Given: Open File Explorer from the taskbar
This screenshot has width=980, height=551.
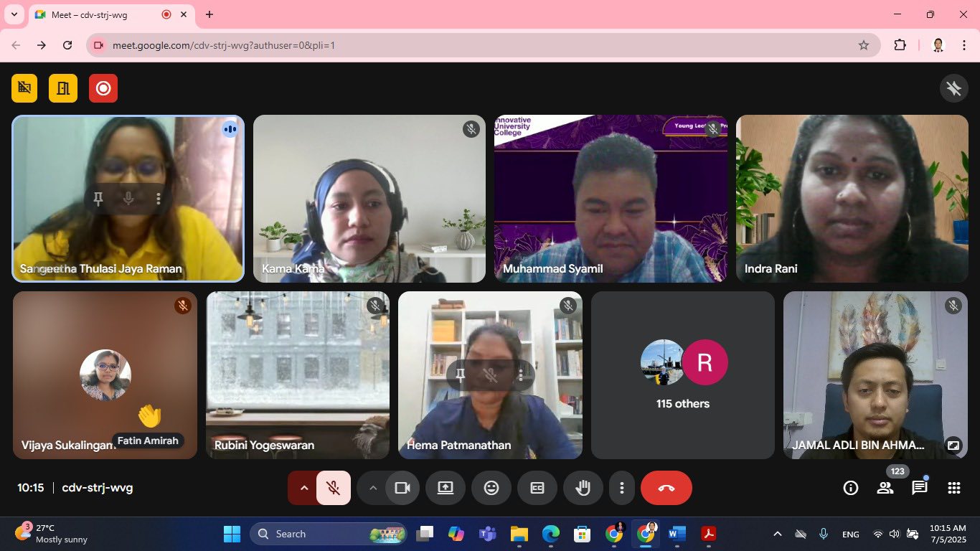Looking at the screenshot, I should click(519, 534).
